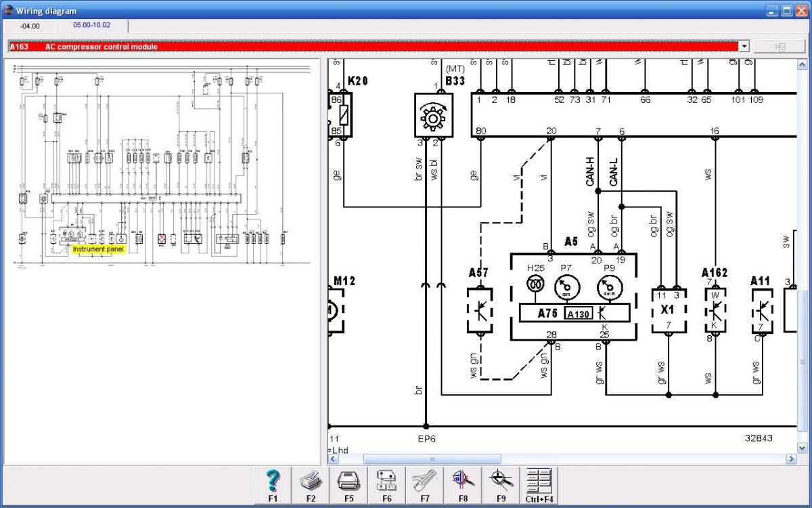Select the 05.00-10.02 tab
Image resolution: width=812 pixels, height=508 pixels.
pyautogui.click(x=91, y=25)
